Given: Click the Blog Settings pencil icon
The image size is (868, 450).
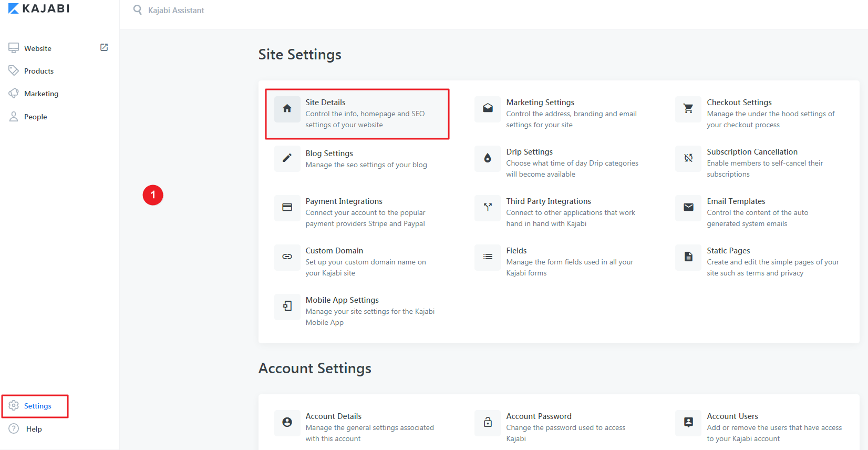Looking at the screenshot, I should click(x=287, y=158).
